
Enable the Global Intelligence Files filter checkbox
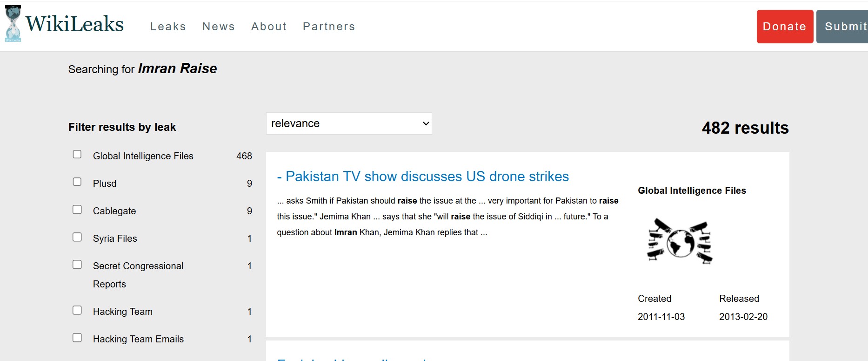[77, 155]
